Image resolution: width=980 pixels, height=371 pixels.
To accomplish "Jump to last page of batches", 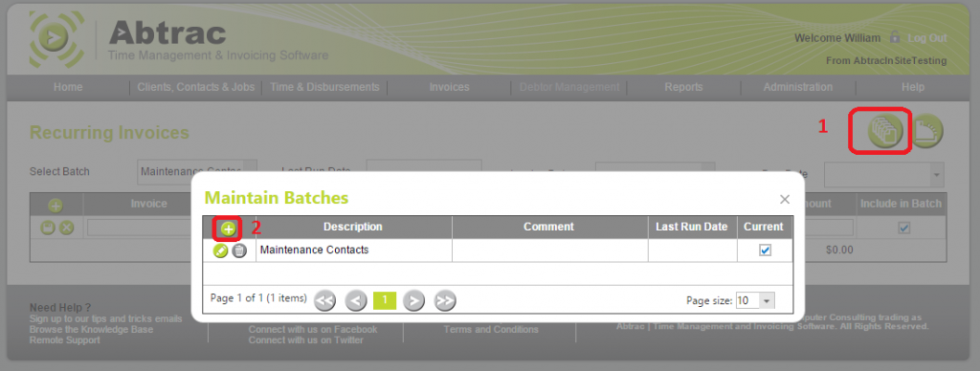I will pos(445,301).
